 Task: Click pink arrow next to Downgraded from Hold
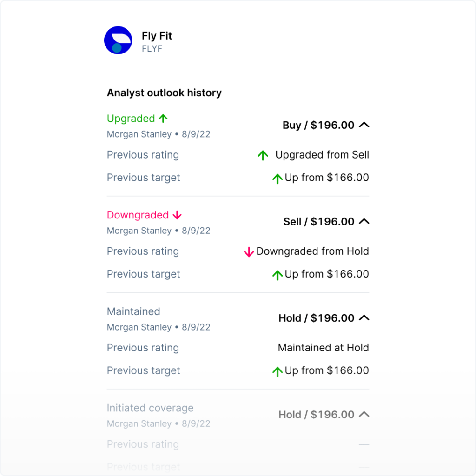tap(249, 252)
